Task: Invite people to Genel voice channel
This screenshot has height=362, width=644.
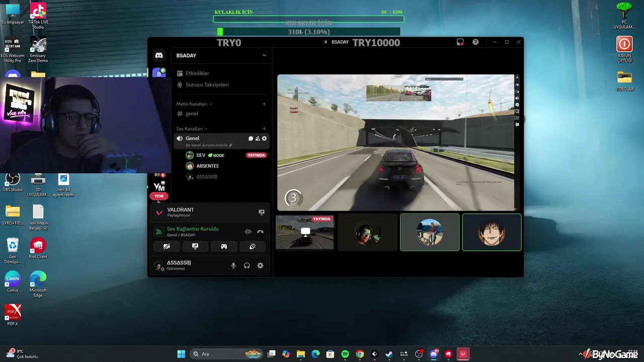Action: [258, 138]
